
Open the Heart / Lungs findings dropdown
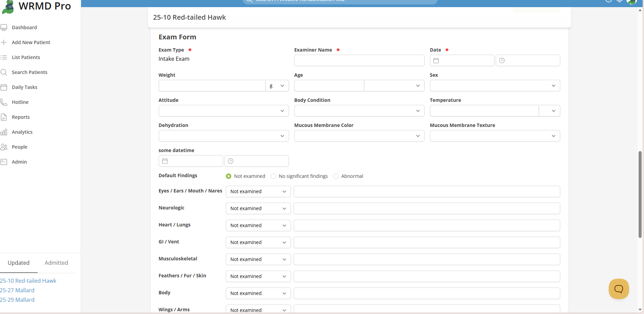pyautogui.click(x=258, y=225)
